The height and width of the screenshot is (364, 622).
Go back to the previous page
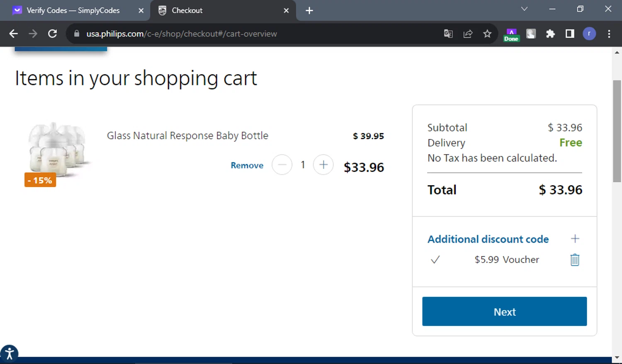point(13,34)
